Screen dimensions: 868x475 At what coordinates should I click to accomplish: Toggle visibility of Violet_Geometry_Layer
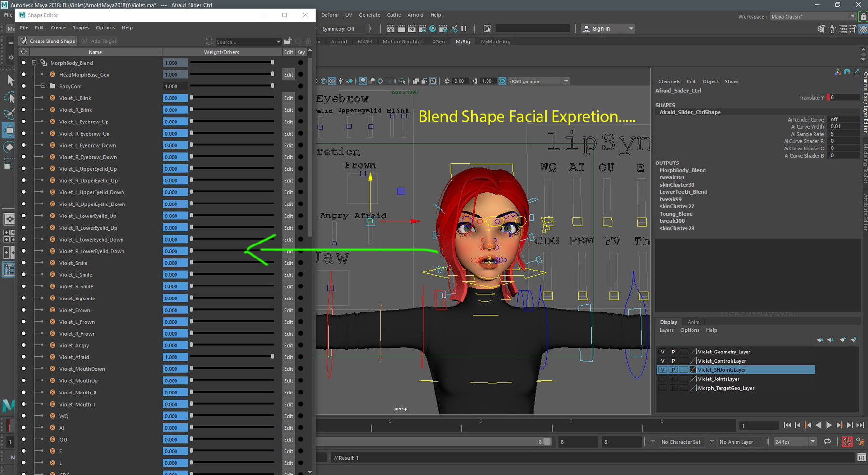tap(663, 352)
